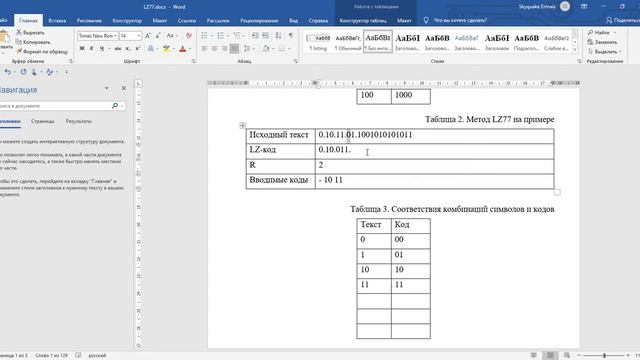640x360 pixels.
Task: Toggle strikethrough (abc) formatting
Action: (118, 49)
